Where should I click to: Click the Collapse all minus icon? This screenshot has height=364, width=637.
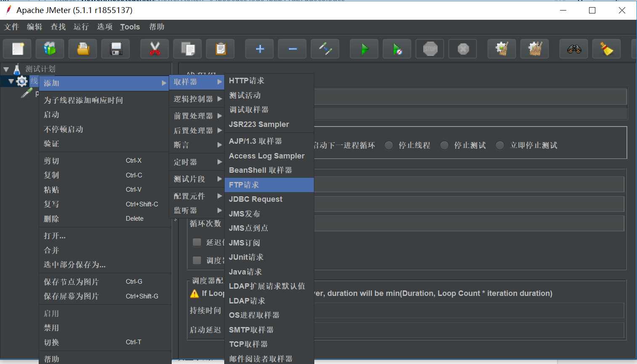click(x=292, y=49)
